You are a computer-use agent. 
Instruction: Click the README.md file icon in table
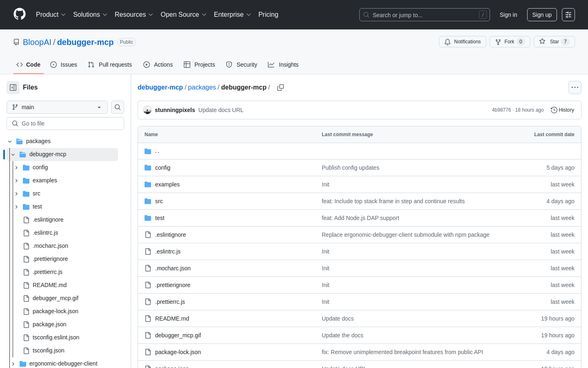pos(148,319)
